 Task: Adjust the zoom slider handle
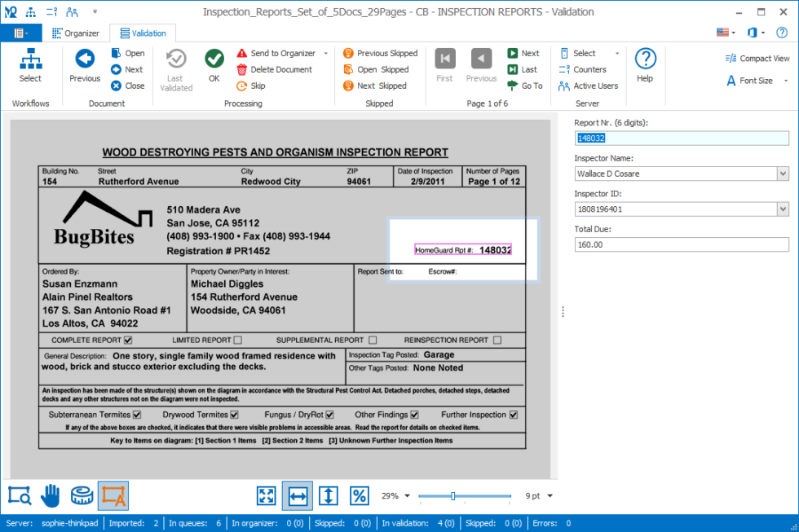click(453, 496)
